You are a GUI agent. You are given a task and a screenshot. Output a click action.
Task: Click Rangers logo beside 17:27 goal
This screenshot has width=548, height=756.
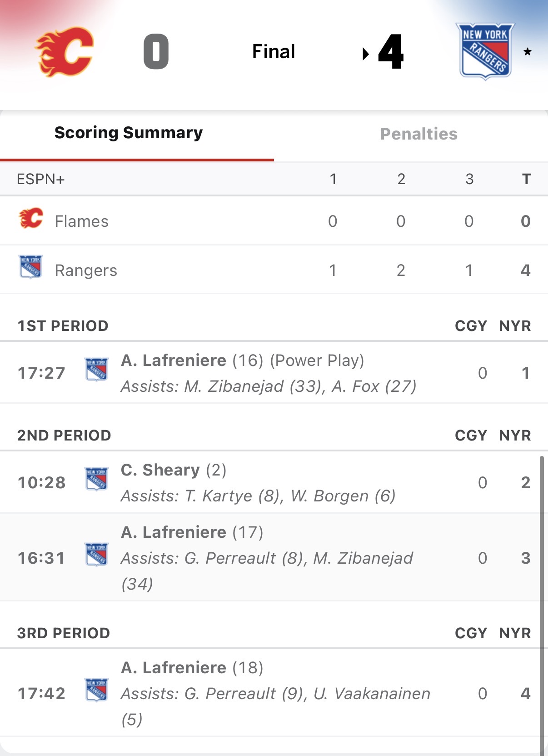(97, 369)
